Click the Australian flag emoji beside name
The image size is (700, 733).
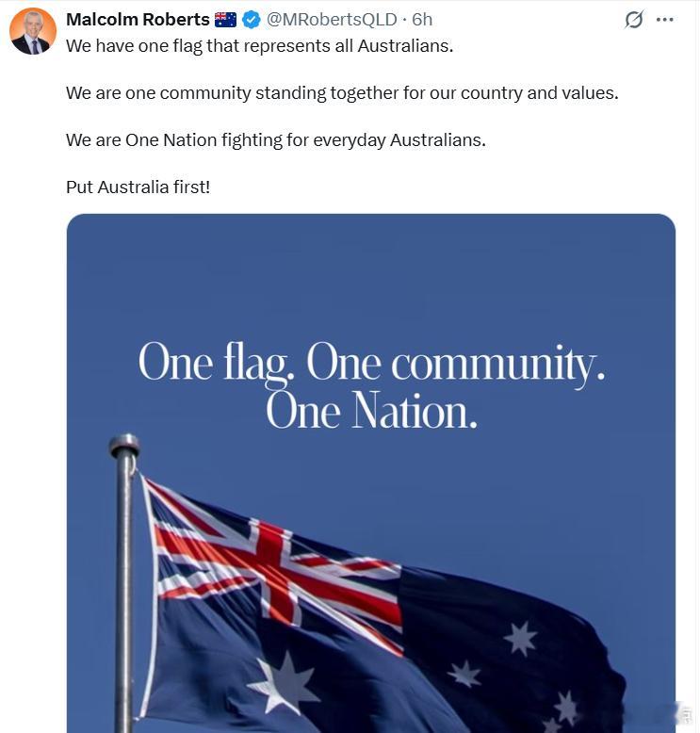[x=225, y=20]
